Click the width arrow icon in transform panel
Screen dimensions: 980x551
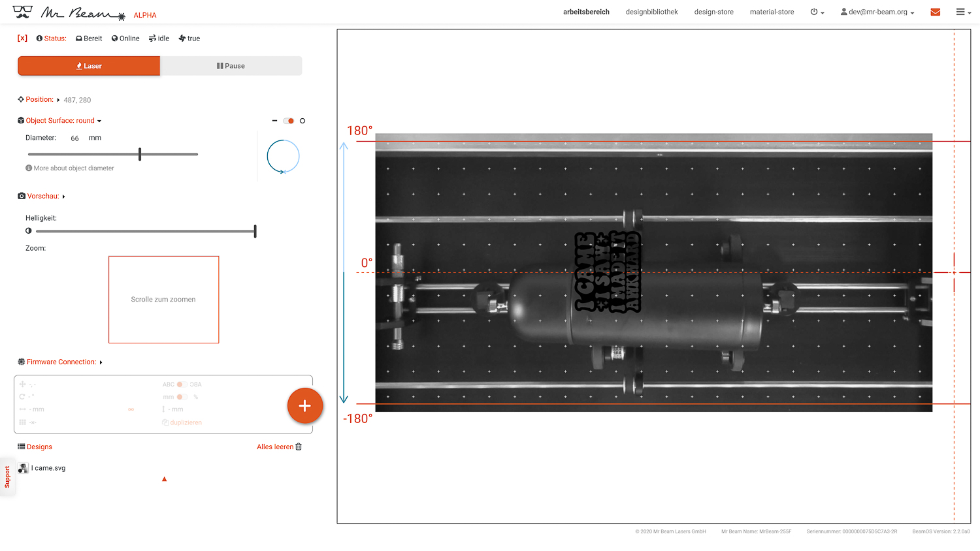point(22,409)
